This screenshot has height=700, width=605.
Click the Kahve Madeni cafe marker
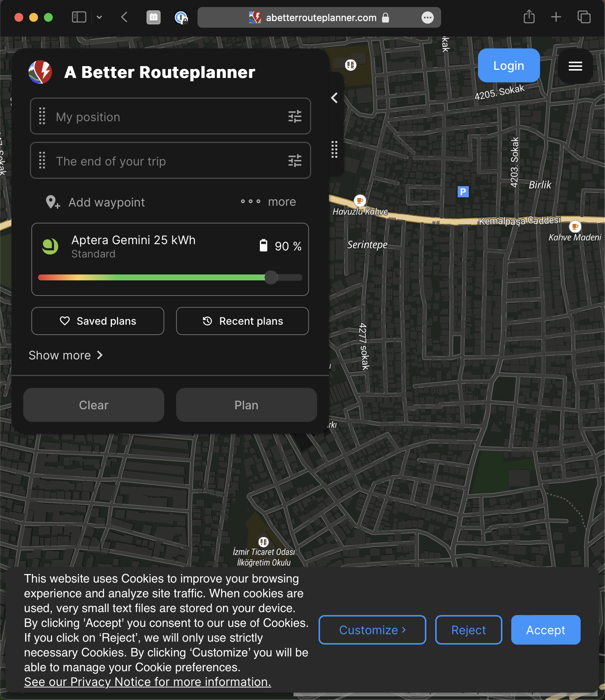575,226
